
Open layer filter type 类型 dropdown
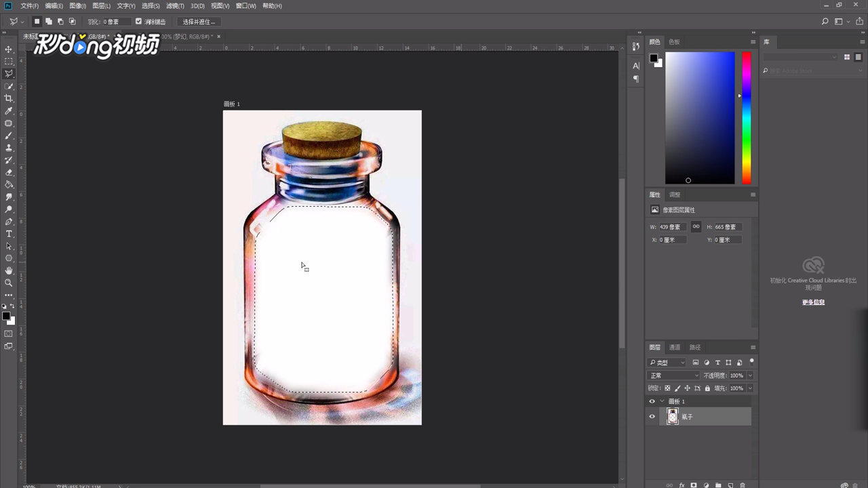click(x=667, y=363)
